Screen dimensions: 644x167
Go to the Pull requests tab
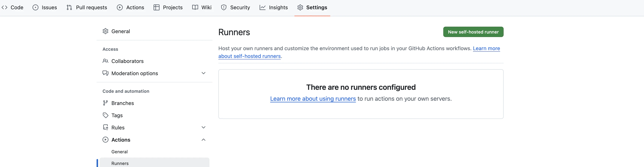(x=87, y=7)
